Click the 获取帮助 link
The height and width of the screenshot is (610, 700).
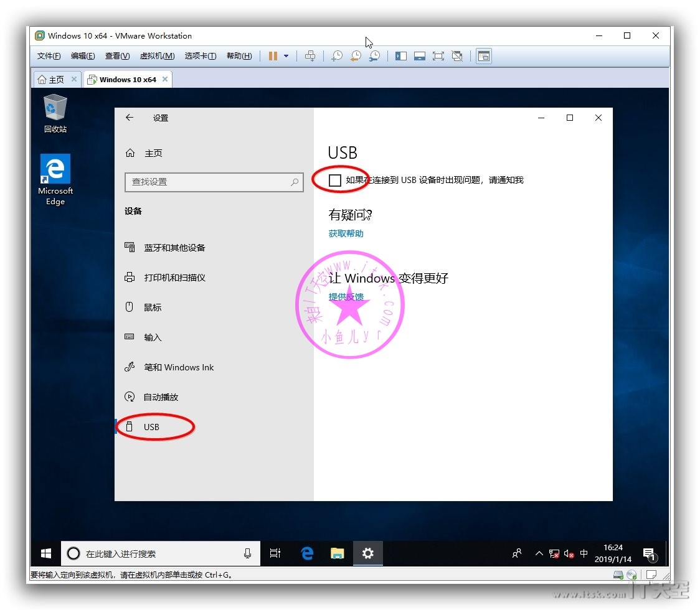click(346, 233)
